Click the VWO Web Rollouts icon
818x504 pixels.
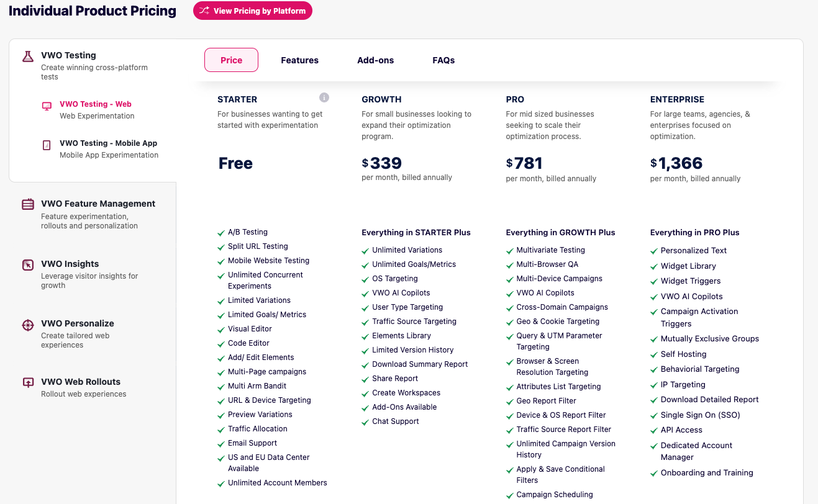[28, 383]
